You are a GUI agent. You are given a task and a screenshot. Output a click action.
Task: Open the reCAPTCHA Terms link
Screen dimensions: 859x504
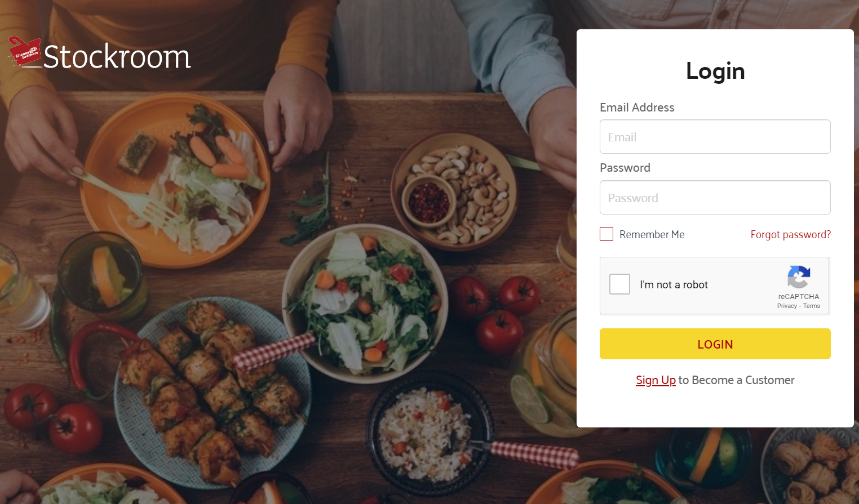pyautogui.click(x=812, y=306)
